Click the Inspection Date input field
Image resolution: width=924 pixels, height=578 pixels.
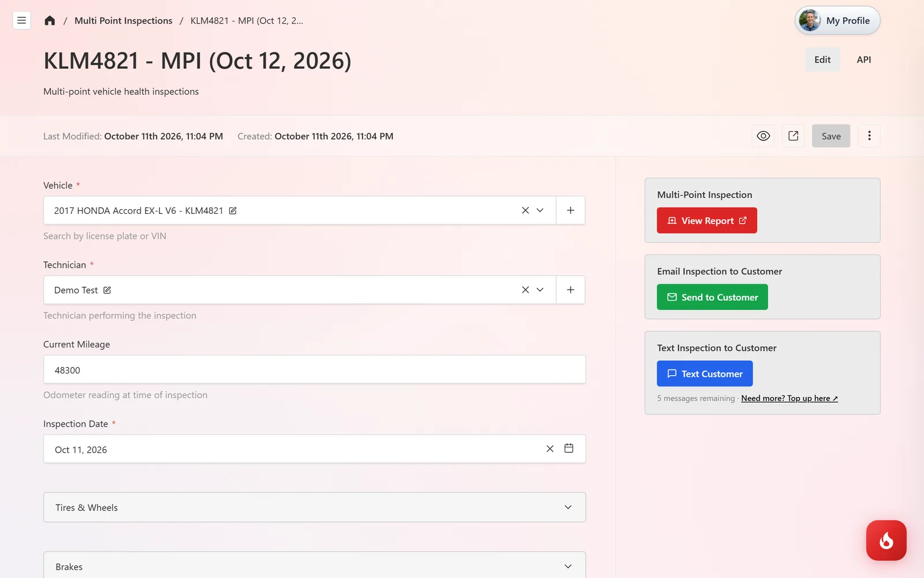click(315, 449)
